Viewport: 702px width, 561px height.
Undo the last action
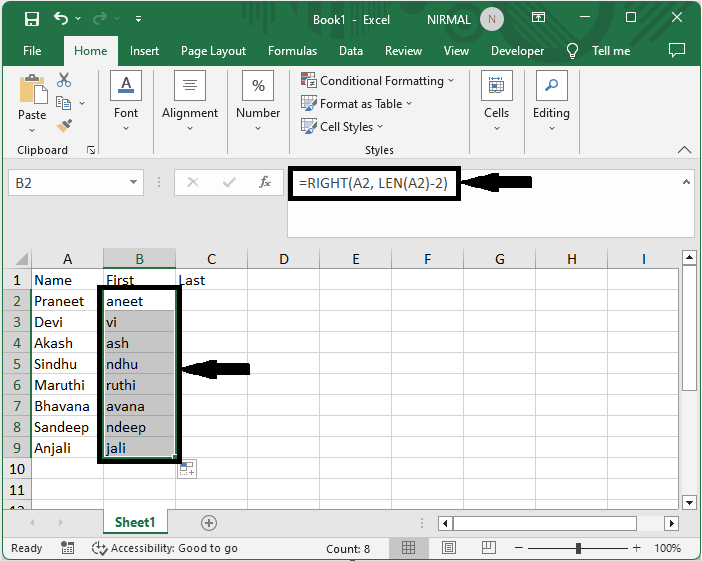point(61,18)
